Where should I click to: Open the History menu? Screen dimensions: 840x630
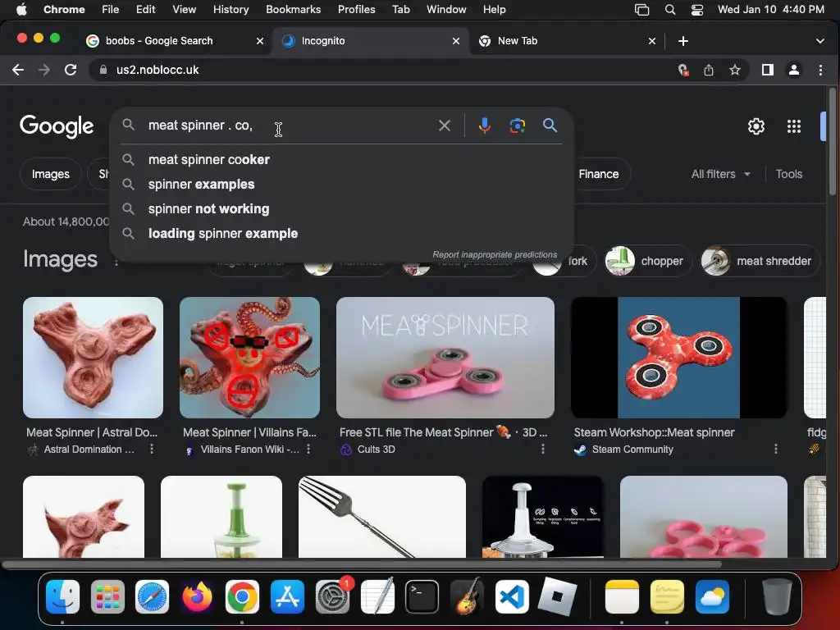coord(231,10)
